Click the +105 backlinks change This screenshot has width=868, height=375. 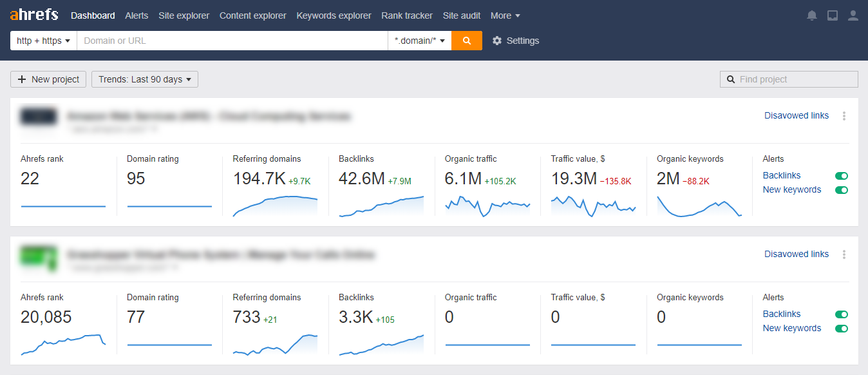(x=385, y=320)
